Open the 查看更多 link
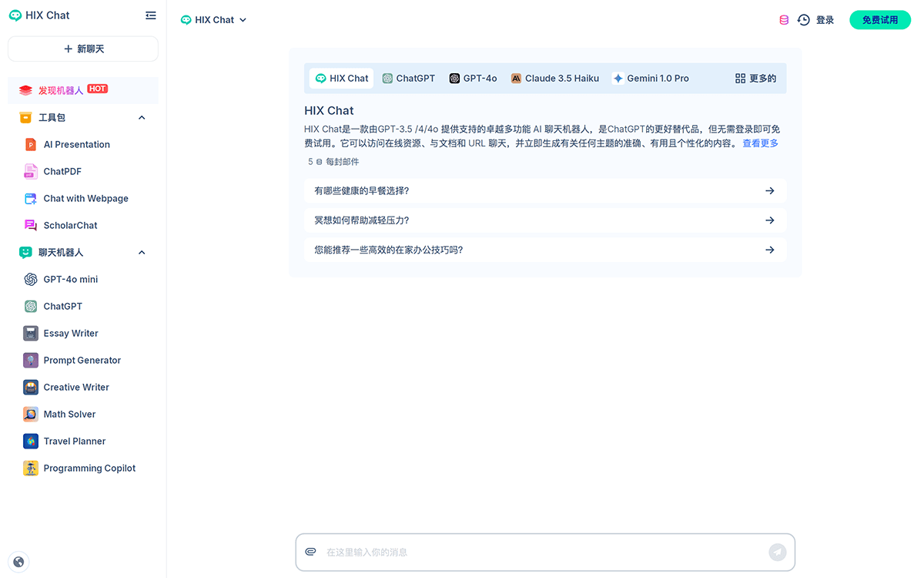Image resolution: width=924 pixels, height=578 pixels. click(760, 143)
